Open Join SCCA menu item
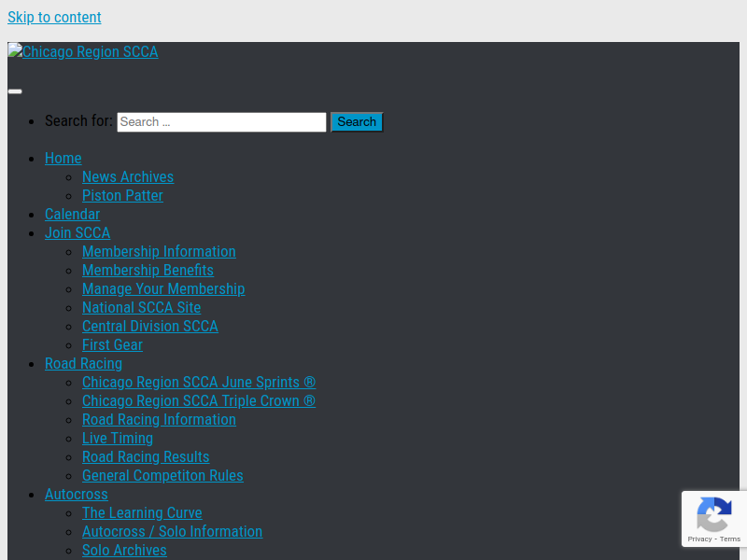Screen dimensions: 747x560 pos(78,232)
